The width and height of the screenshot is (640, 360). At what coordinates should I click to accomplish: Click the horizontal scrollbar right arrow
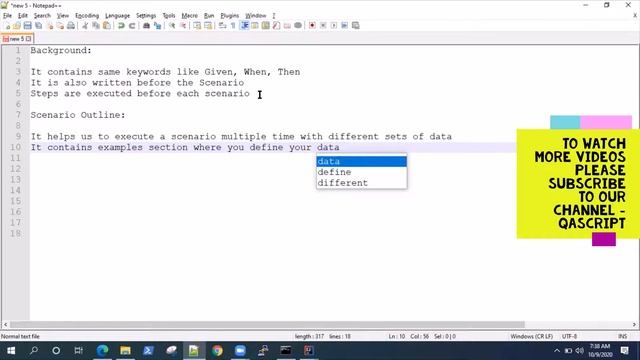pos(634,325)
